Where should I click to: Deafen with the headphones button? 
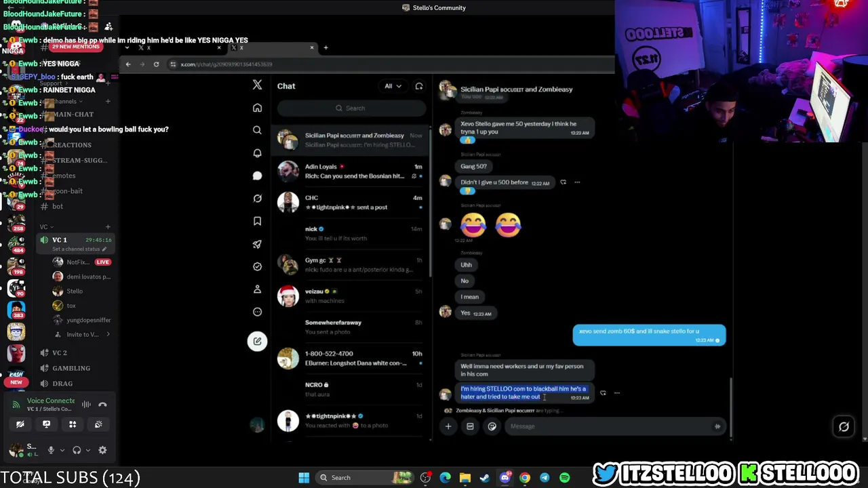pyautogui.click(x=77, y=450)
